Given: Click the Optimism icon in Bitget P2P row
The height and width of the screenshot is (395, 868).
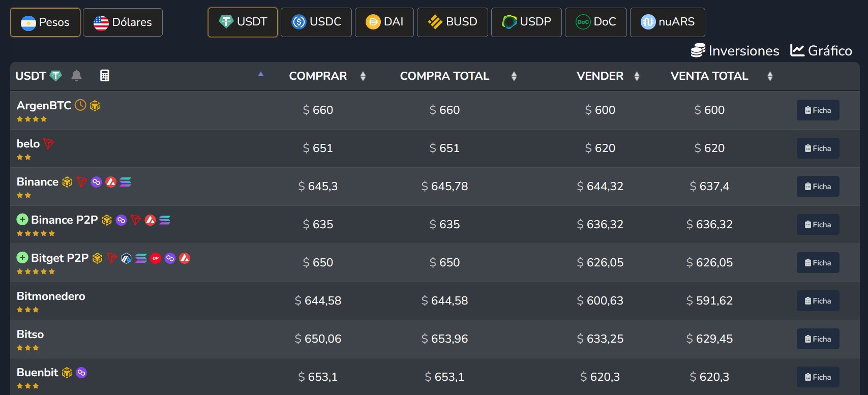Looking at the screenshot, I should click(x=156, y=258).
